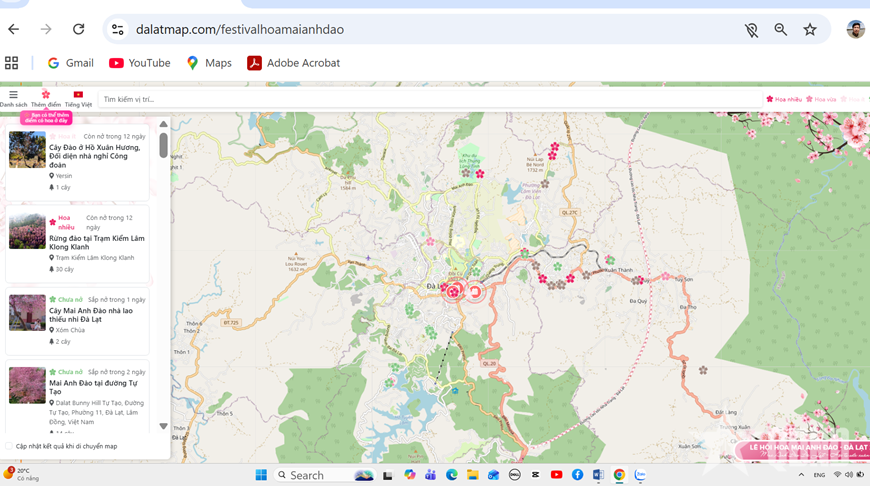The width and height of the screenshot is (870, 486).
Task: Check Cập nhật kết quả khi di chuyển map
Action: [x=10, y=446]
